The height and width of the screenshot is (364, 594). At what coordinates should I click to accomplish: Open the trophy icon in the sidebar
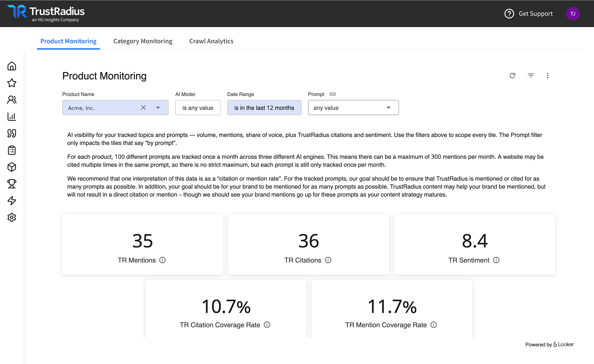12,184
